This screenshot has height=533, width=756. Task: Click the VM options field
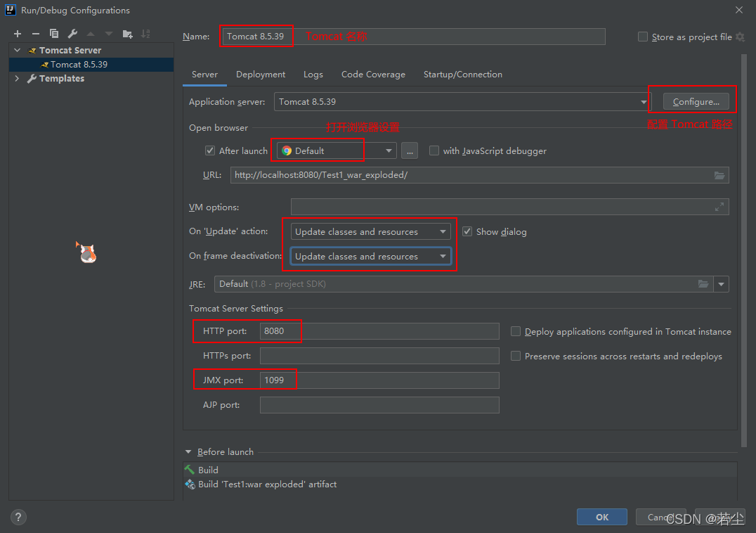509,207
